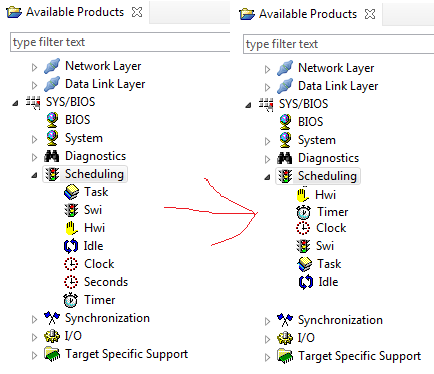Select 'Target Specific Support' label in right tree

coord(360,356)
